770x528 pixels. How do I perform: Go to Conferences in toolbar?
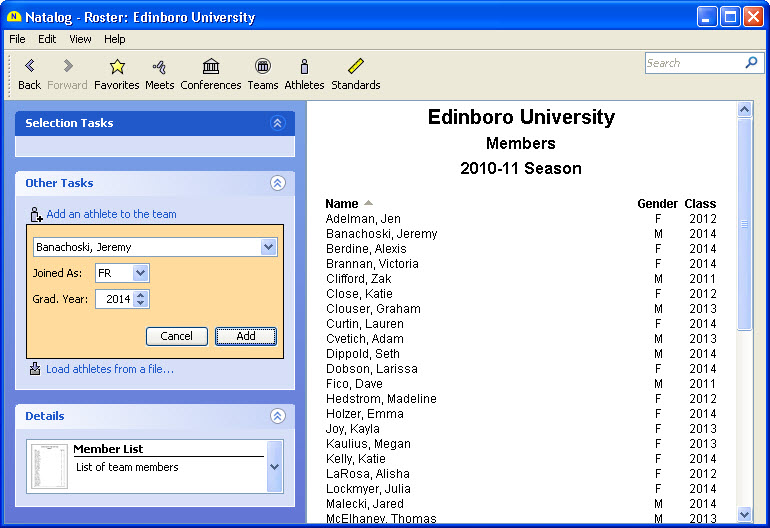pyautogui.click(x=210, y=67)
